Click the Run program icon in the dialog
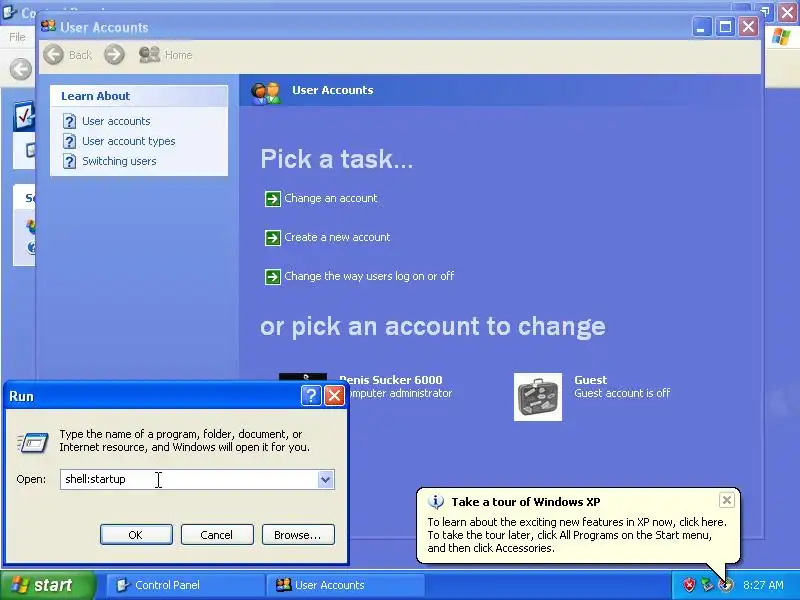Screen dimensions: 800x600 (33, 442)
